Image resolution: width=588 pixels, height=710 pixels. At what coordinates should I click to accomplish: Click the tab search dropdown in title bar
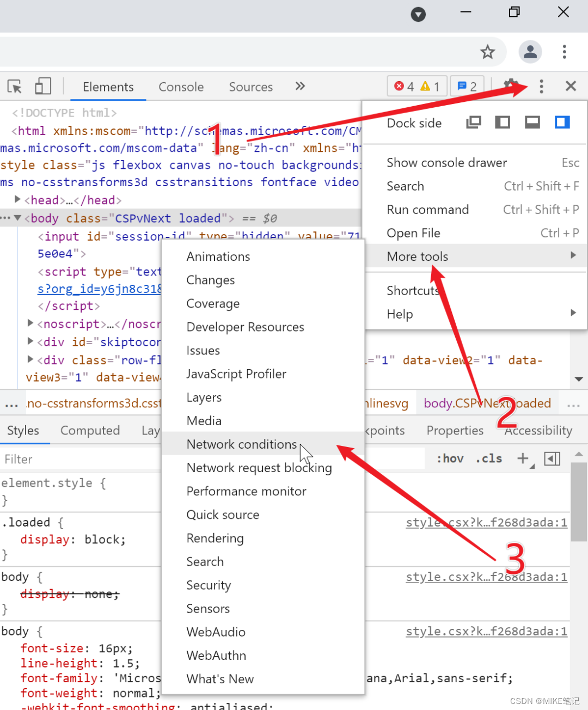418,14
